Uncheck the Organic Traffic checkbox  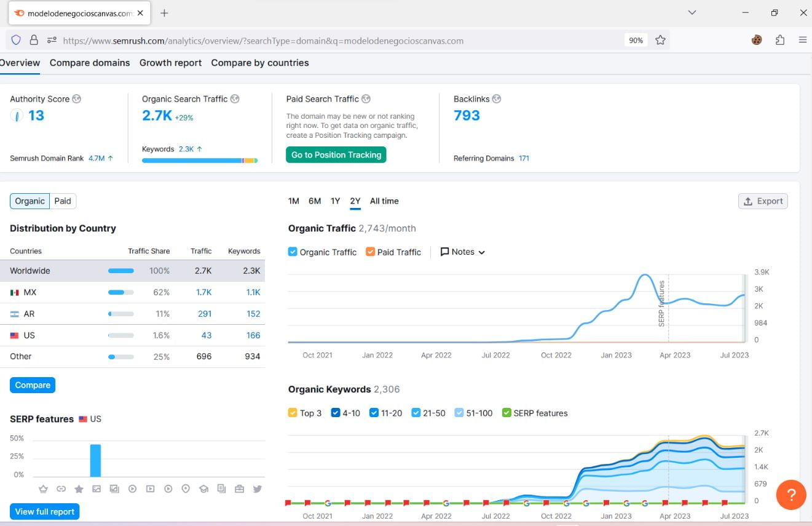click(x=293, y=252)
